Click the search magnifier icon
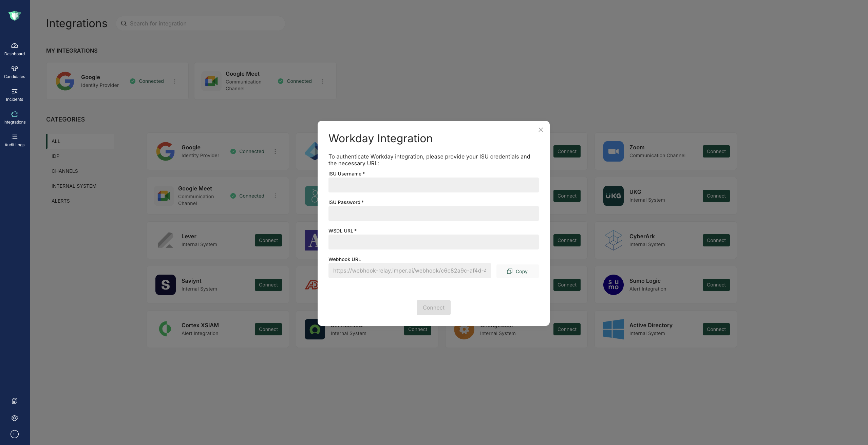This screenshot has width=868, height=445. (124, 23)
